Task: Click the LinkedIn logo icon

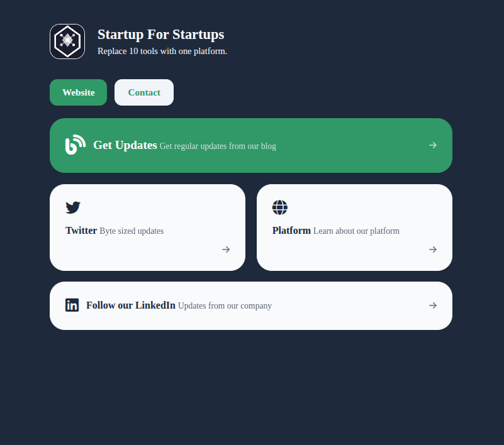Action: (x=72, y=305)
